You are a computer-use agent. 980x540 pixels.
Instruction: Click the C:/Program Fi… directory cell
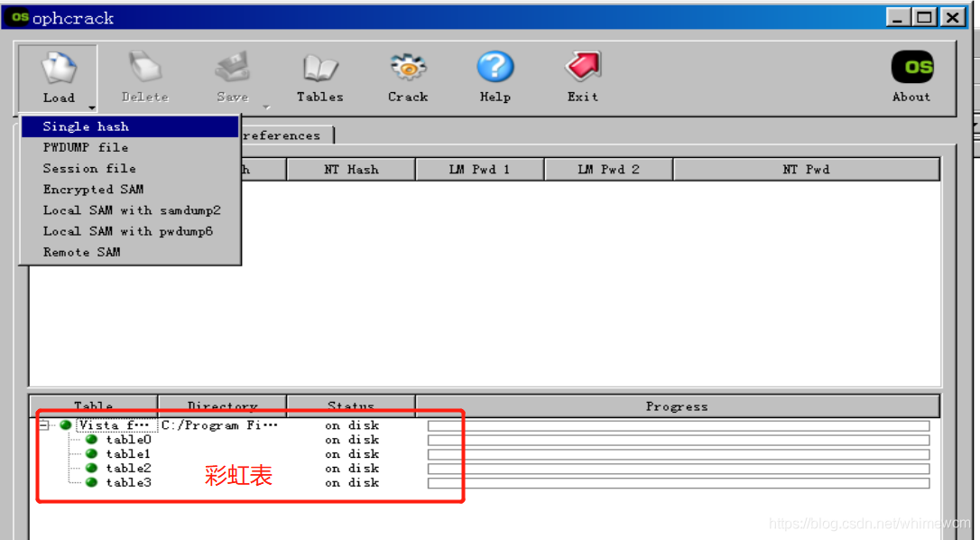pyautogui.click(x=219, y=425)
